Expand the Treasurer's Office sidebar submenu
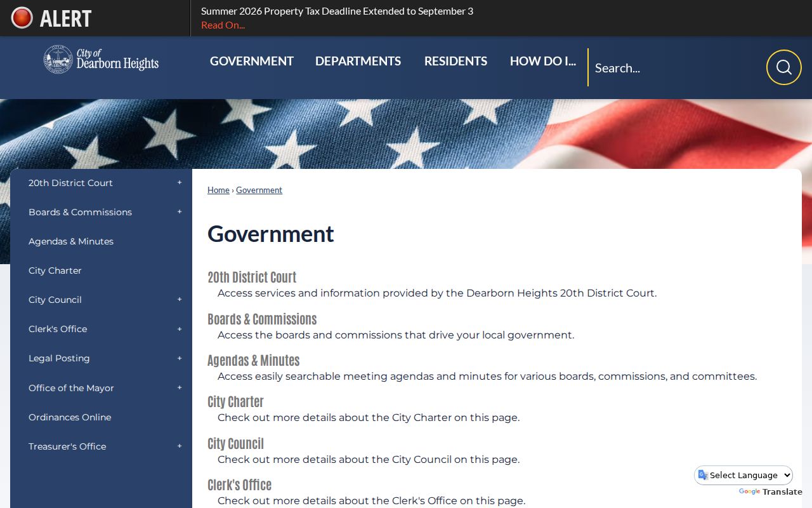The width and height of the screenshot is (812, 508). point(180,446)
